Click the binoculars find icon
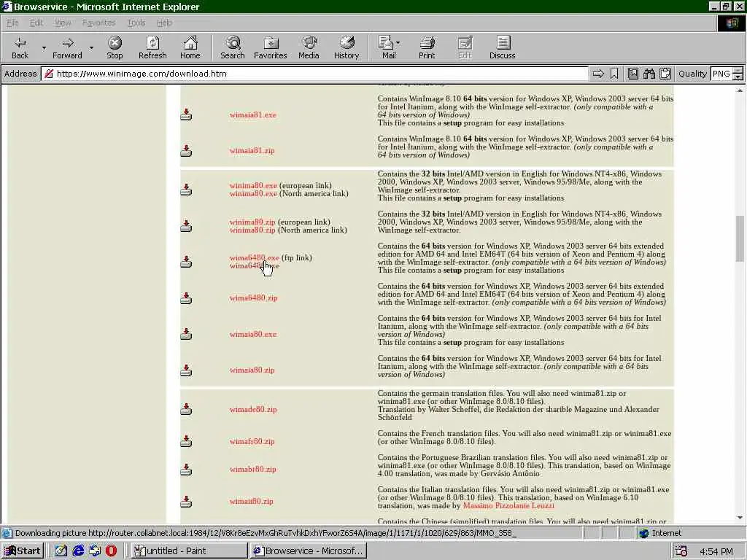 pyautogui.click(x=649, y=74)
